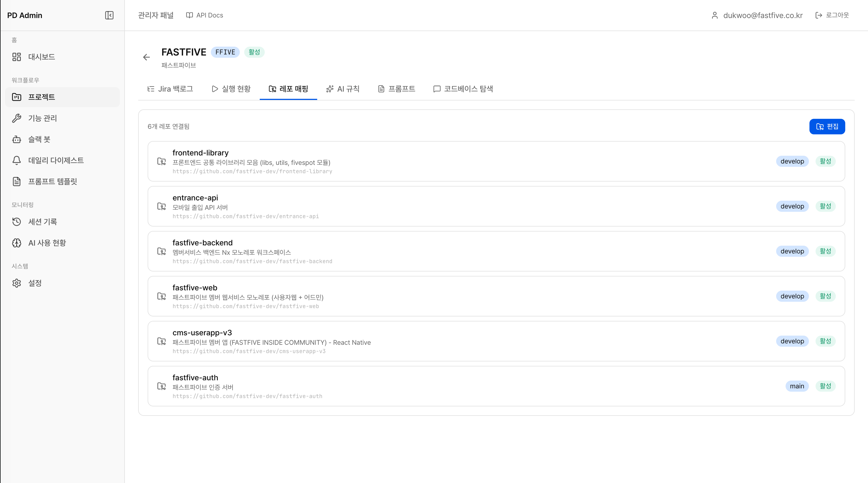Open the Jira 백로그 tab
The image size is (868, 483).
(x=170, y=89)
